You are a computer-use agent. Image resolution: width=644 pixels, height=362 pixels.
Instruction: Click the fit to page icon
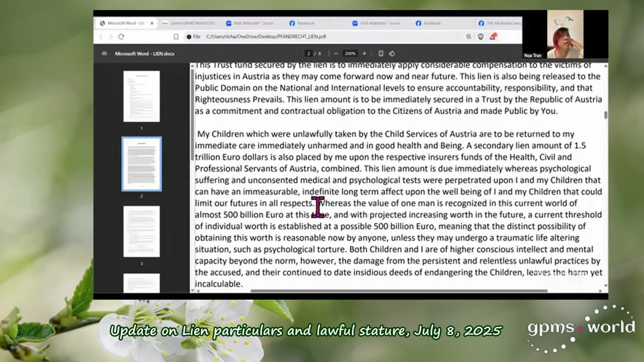(x=381, y=53)
